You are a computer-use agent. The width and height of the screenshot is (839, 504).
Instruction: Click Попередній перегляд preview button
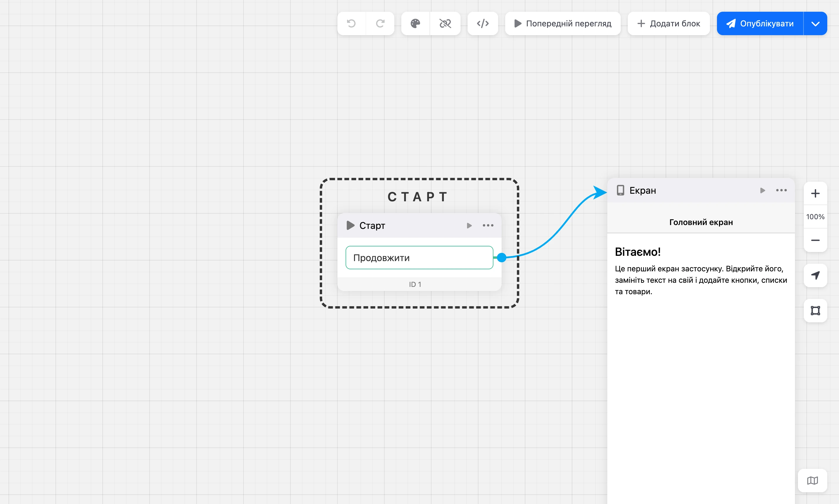point(563,23)
